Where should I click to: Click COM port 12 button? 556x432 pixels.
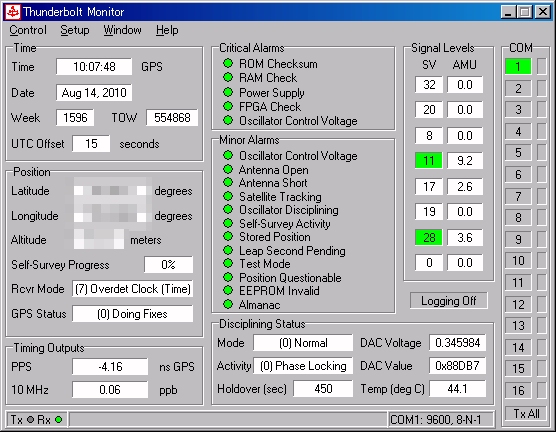tap(518, 304)
